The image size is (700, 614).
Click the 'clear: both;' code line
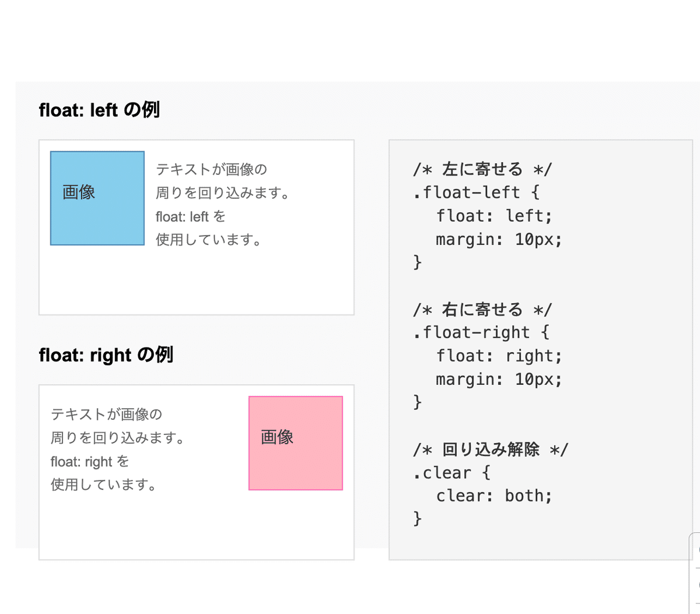(x=494, y=496)
